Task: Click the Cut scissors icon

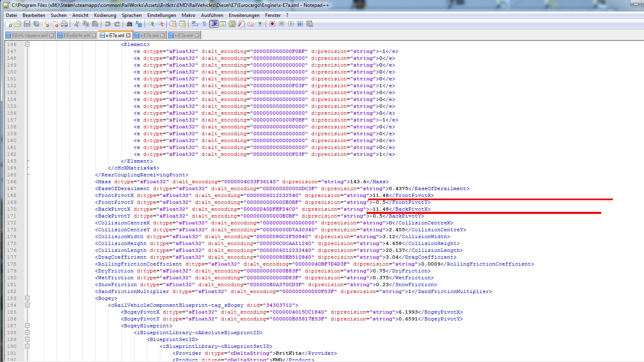Action: [76, 24]
